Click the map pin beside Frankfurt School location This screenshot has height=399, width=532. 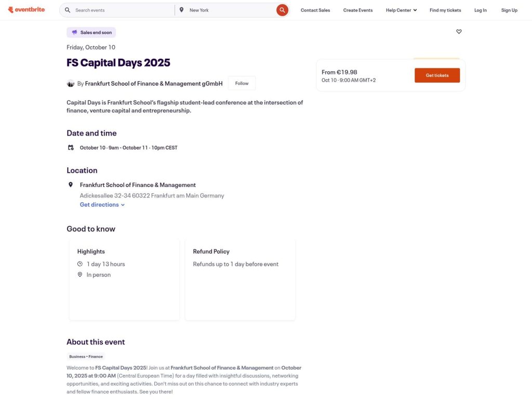(x=71, y=184)
